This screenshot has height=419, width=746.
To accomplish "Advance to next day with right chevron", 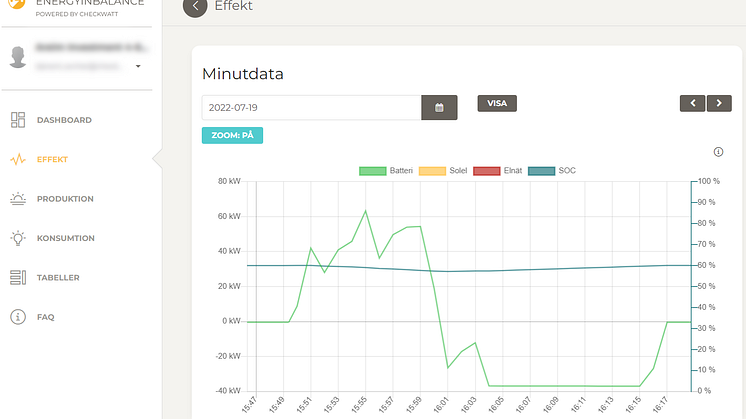I will point(719,103).
